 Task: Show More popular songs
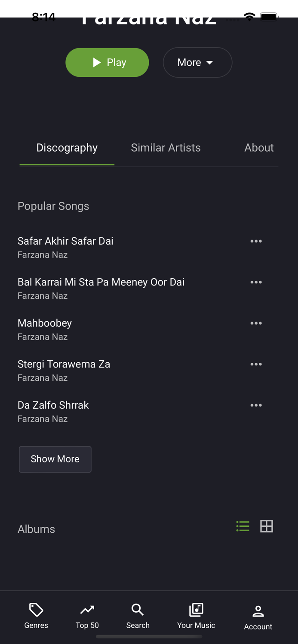pyautogui.click(x=55, y=459)
